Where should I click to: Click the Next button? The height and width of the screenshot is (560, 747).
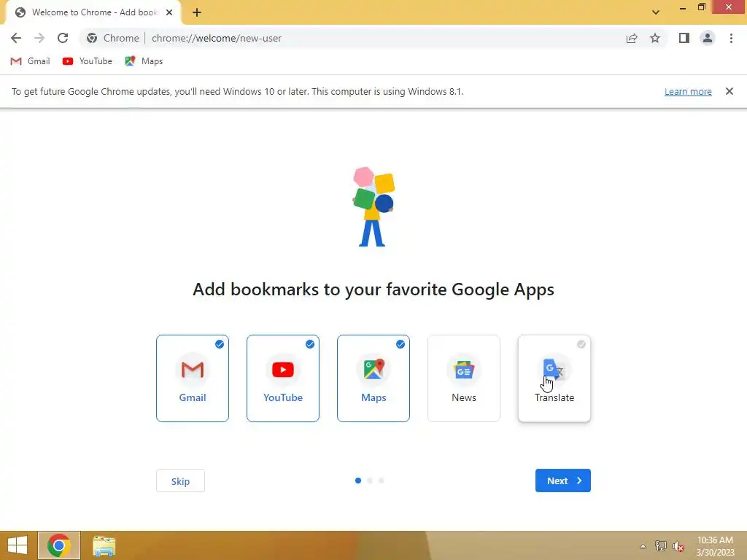click(563, 481)
